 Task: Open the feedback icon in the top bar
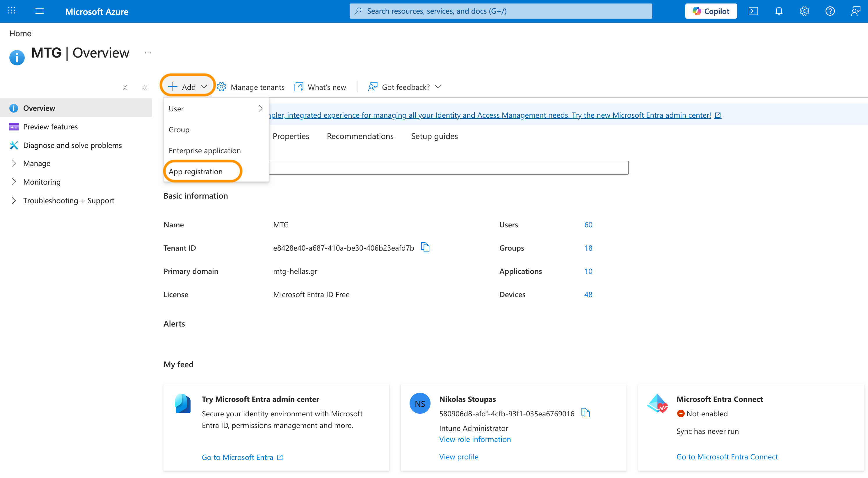[855, 11]
